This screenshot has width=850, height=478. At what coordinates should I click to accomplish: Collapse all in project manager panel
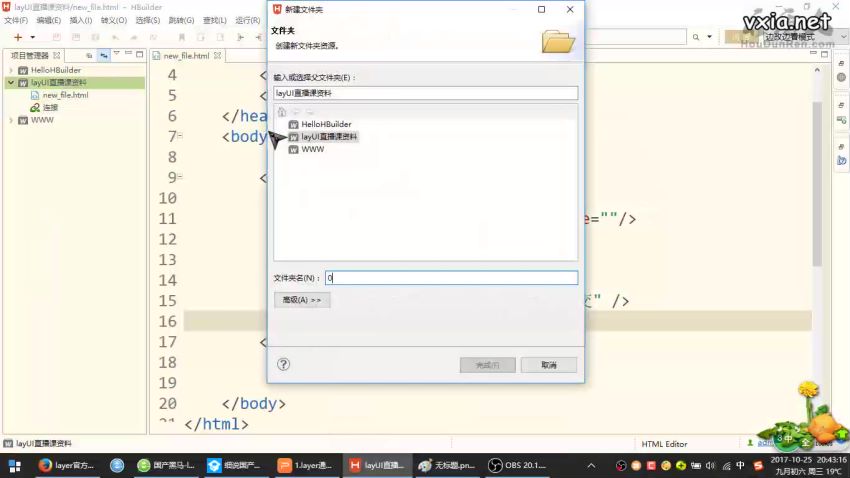coord(89,55)
